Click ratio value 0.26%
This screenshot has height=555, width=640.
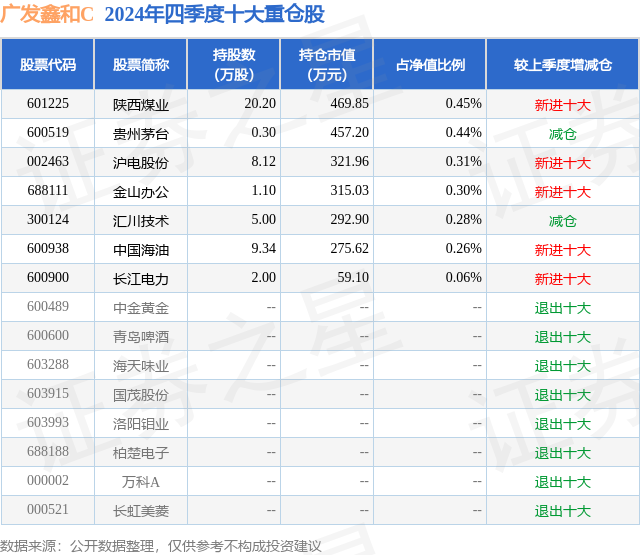464,249
